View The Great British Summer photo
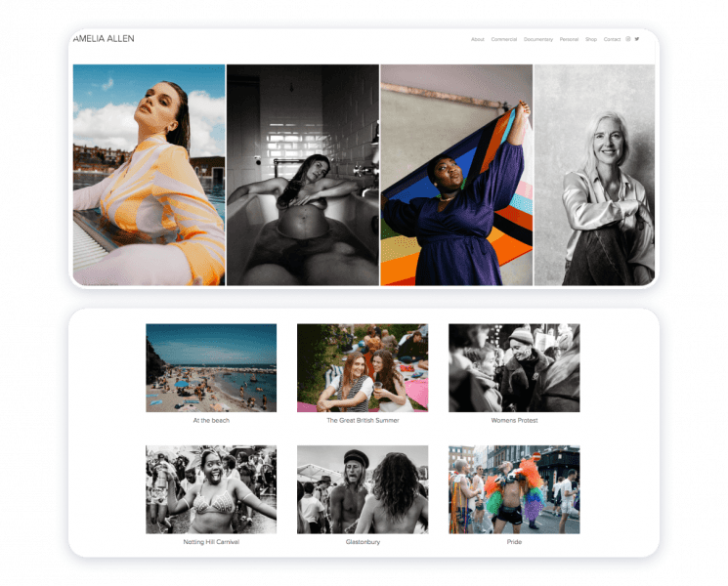Screen dimensions: 728x586 pos(363,367)
